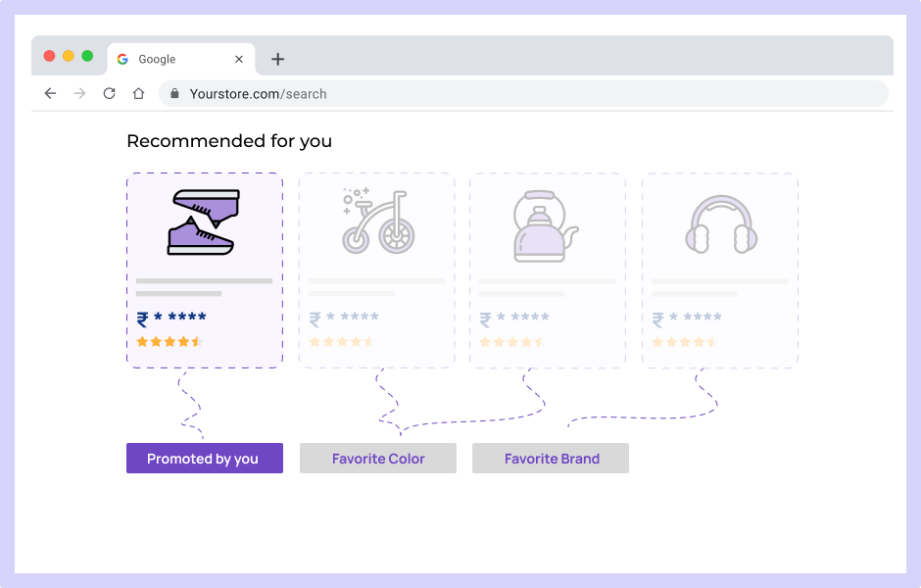The image size is (921, 588).
Task: Open the tricycle product image
Action: pos(378,220)
